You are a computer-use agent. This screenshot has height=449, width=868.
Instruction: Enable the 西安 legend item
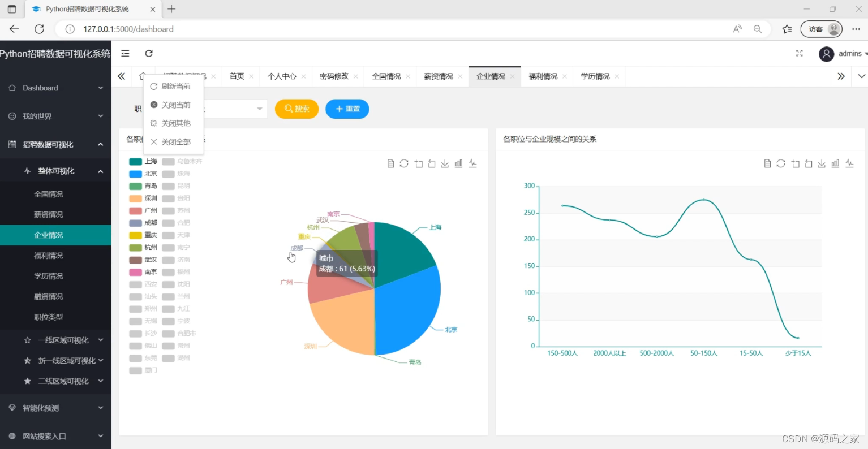[x=144, y=284]
